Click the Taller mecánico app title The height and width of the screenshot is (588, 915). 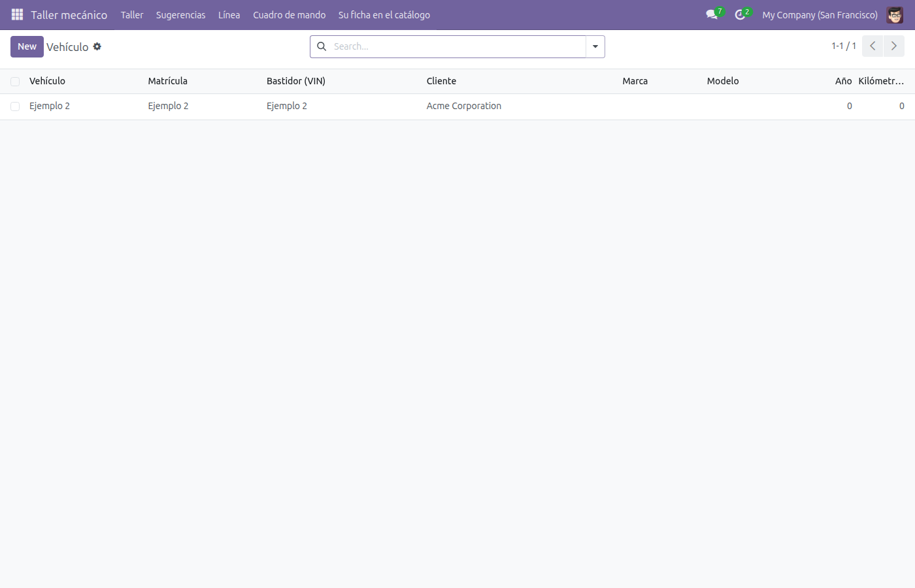tap(69, 14)
